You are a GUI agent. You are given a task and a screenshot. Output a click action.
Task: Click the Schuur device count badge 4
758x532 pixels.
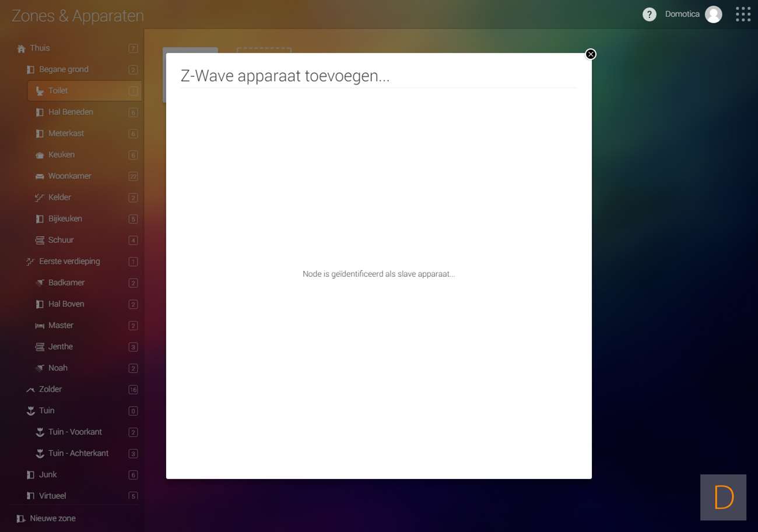[x=133, y=241]
